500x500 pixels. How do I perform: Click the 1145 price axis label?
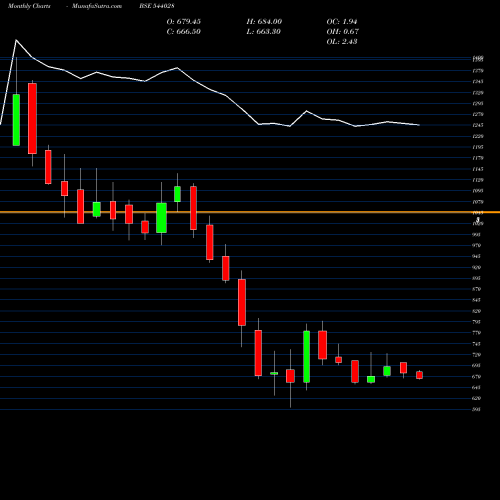click(478, 169)
